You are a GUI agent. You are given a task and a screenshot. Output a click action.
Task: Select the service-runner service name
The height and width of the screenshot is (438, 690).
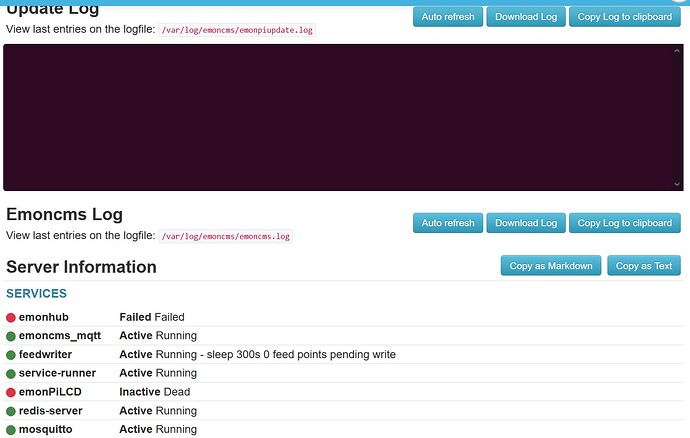point(57,373)
